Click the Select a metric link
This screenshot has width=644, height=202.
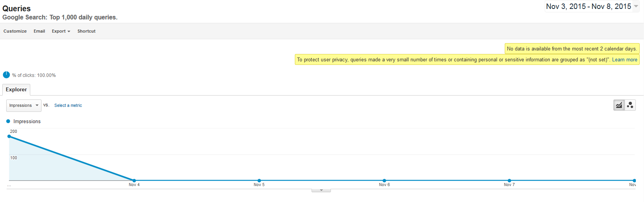68,105
